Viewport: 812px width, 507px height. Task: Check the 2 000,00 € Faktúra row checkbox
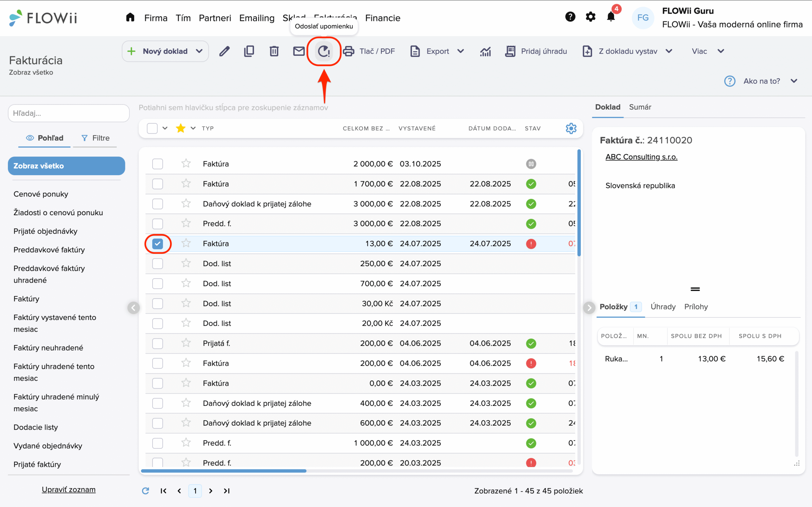(x=157, y=164)
